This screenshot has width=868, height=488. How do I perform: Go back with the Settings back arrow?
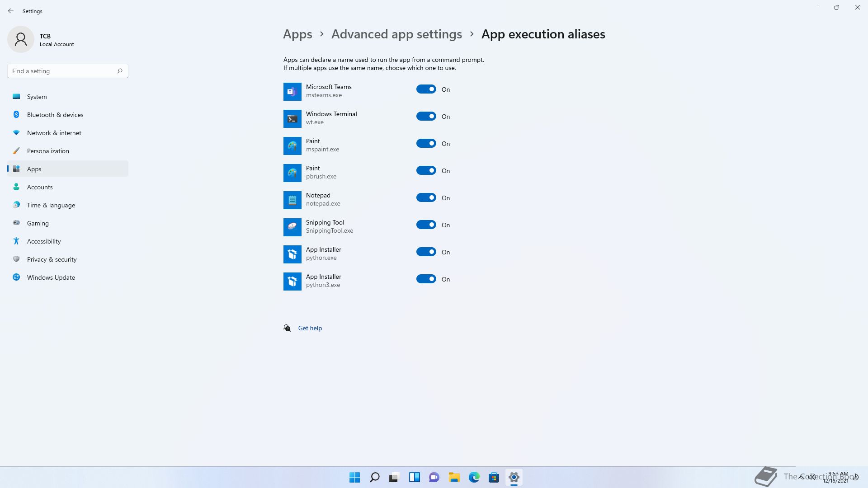point(11,11)
